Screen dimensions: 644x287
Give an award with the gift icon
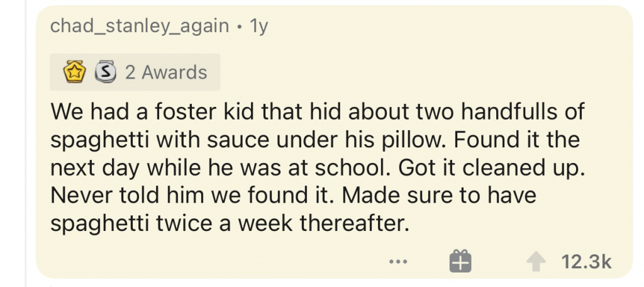tap(460, 261)
